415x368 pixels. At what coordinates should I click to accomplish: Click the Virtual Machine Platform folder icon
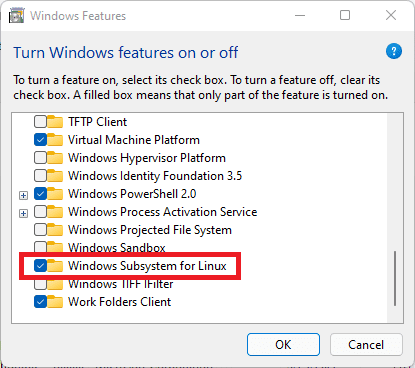[x=55, y=140]
